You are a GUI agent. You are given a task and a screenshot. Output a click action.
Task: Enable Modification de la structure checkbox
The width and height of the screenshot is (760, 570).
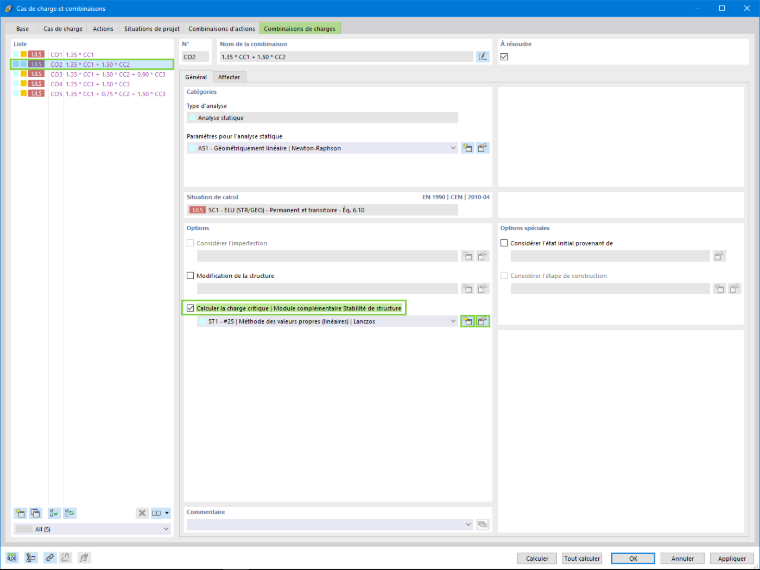click(190, 275)
